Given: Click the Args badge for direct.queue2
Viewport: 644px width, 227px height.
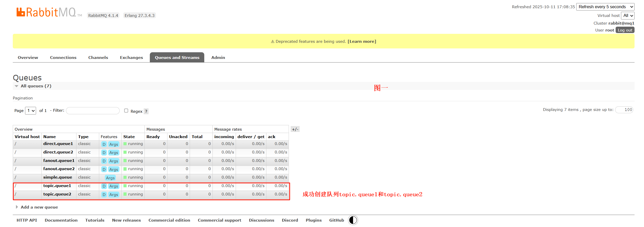Looking at the screenshot, I should click(x=114, y=153).
